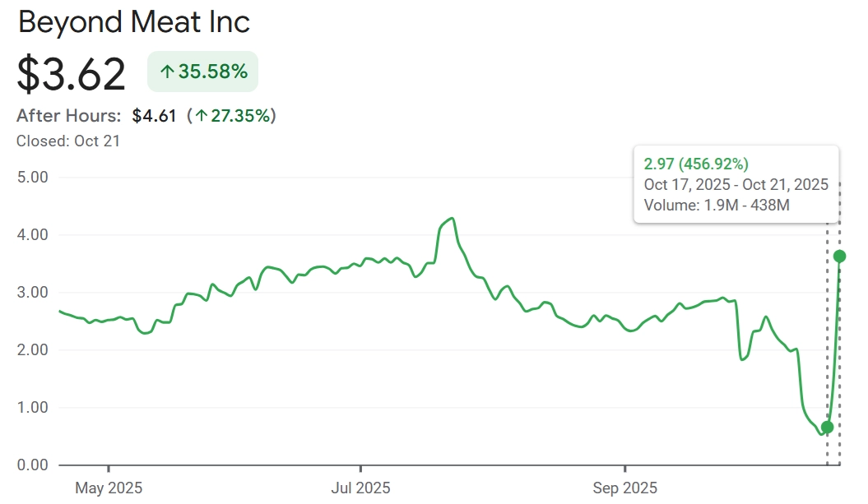Viewport: 868px width, 504px height.
Task: Click the 27.35% after-hours change
Action: tap(240, 116)
